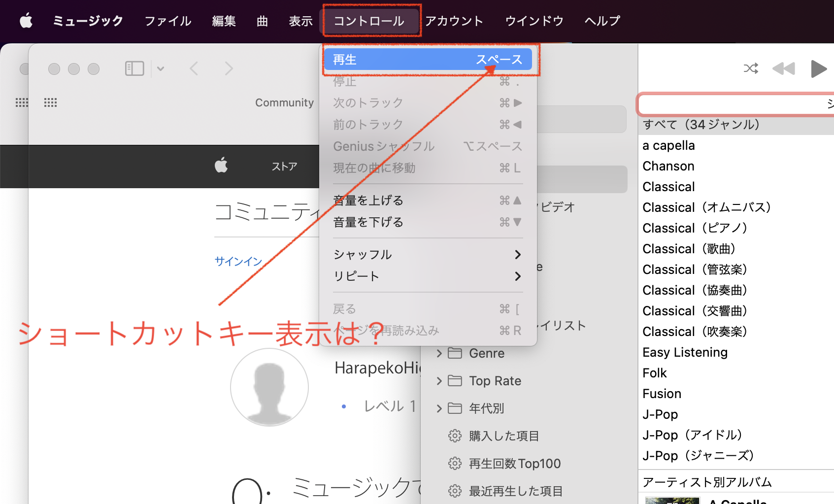This screenshot has height=504, width=834.
Task: Select Easy Listening genre in list
Action: coord(685,352)
